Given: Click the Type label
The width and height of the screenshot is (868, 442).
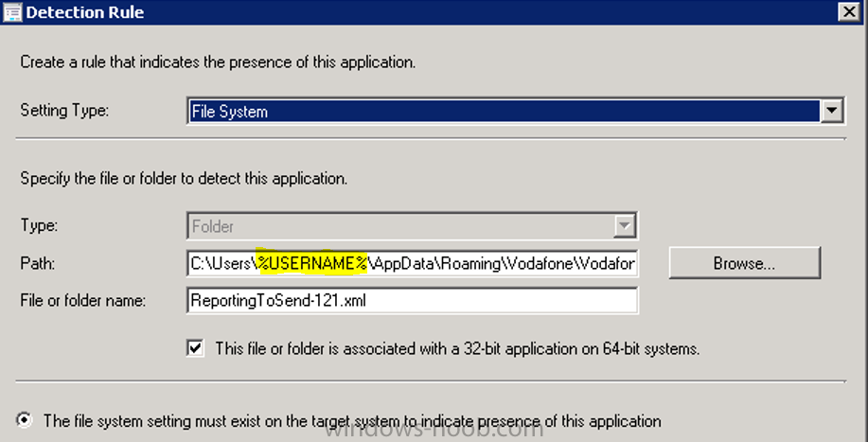Looking at the screenshot, I should [x=39, y=225].
